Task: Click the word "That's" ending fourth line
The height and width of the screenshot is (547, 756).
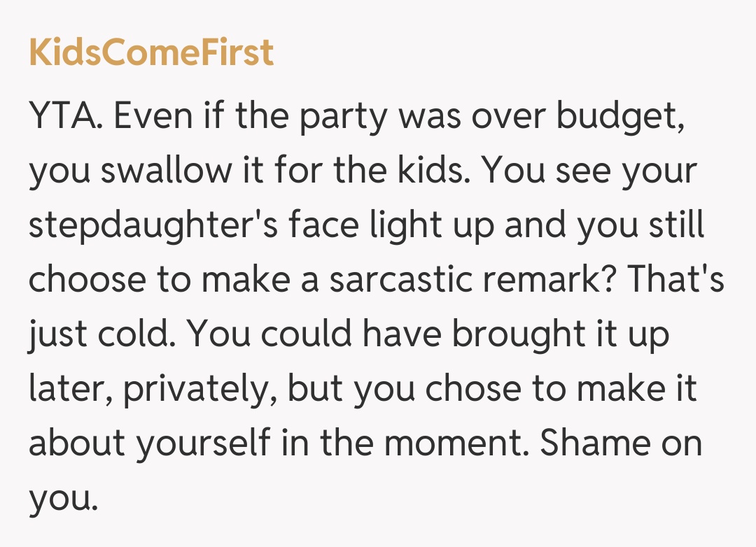Action: click(675, 280)
